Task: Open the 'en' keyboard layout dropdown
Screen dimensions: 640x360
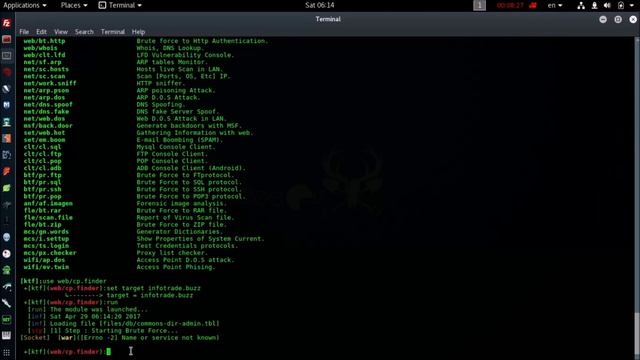Action: click(555, 5)
